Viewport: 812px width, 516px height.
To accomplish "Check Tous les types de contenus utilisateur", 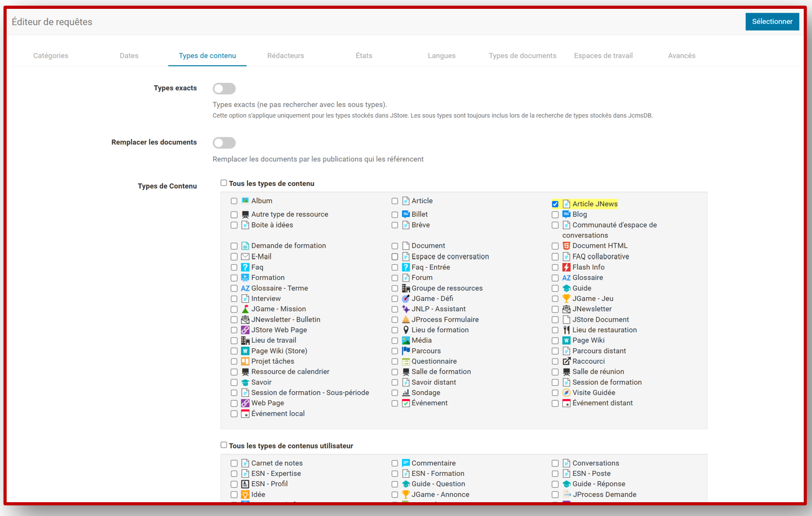I will (224, 445).
